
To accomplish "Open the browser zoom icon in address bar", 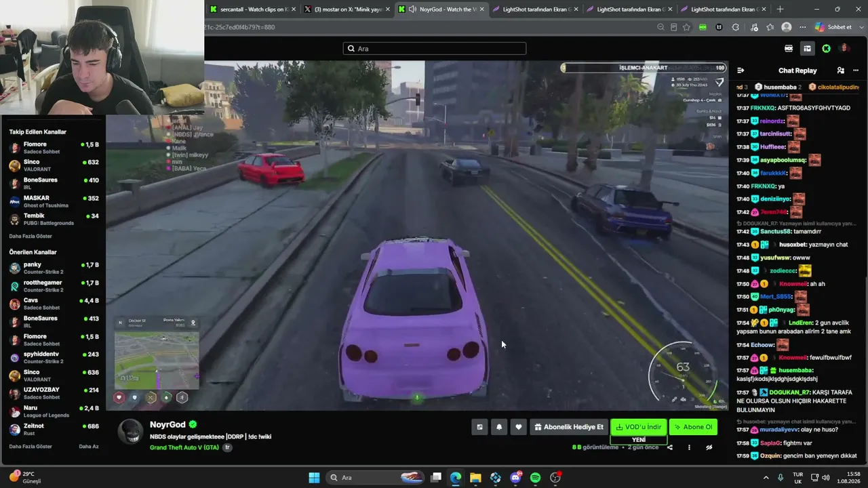I will pyautogui.click(x=660, y=27).
